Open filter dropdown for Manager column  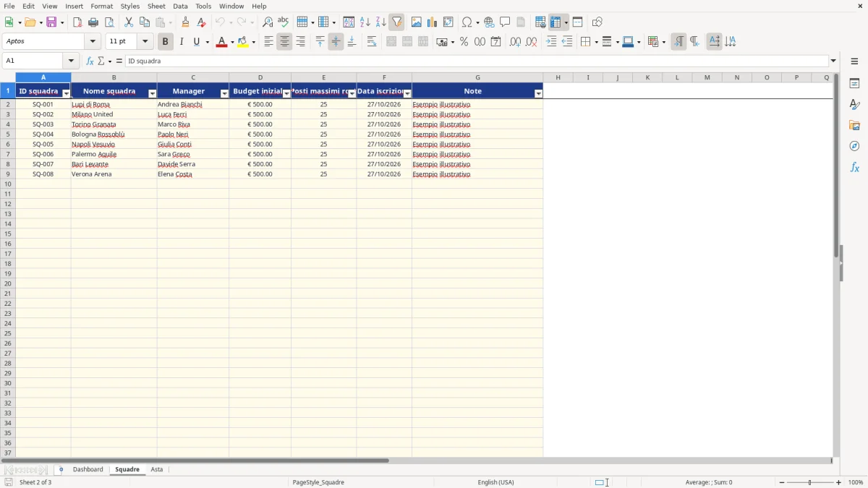[224, 94]
